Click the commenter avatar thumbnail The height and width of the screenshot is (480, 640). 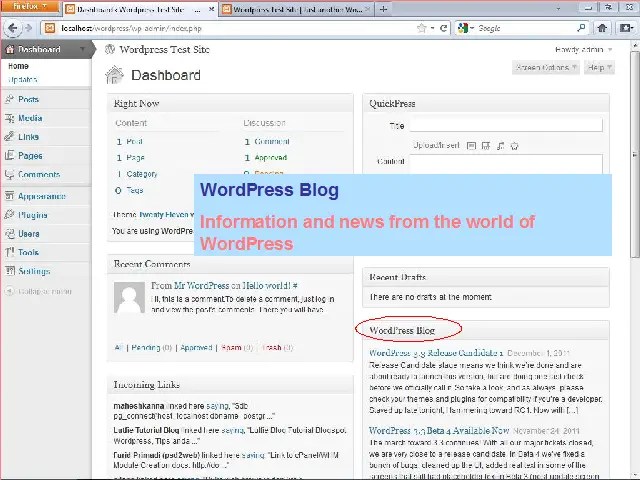129,297
